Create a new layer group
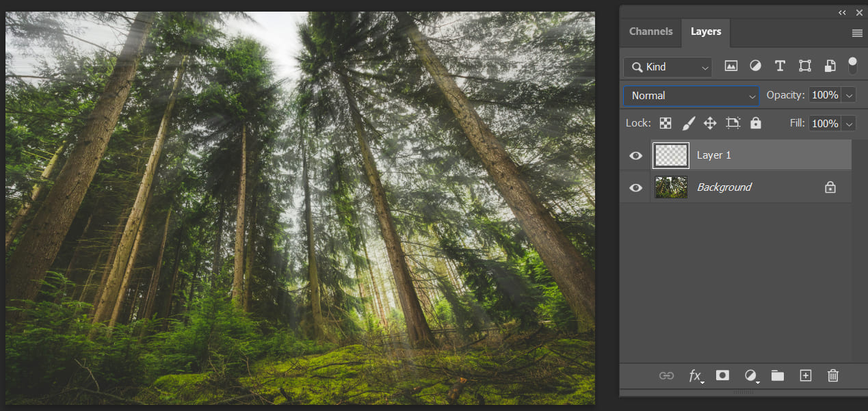Viewport: 868px width, 411px height. 777,375
